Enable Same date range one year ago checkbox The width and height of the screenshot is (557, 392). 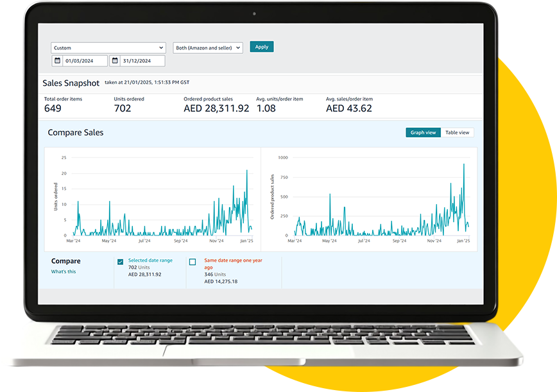pyautogui.click(x=193, y=262)
